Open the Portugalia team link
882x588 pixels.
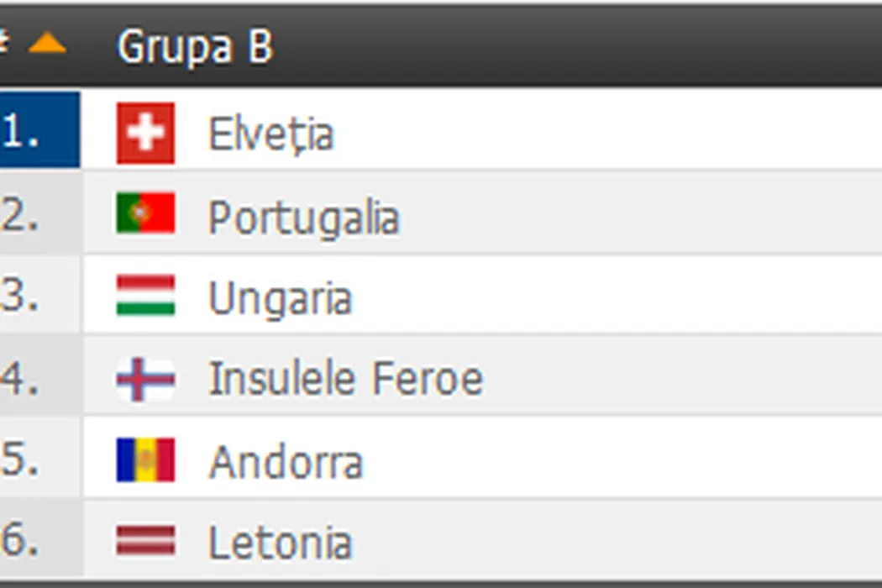pos(303,217)
